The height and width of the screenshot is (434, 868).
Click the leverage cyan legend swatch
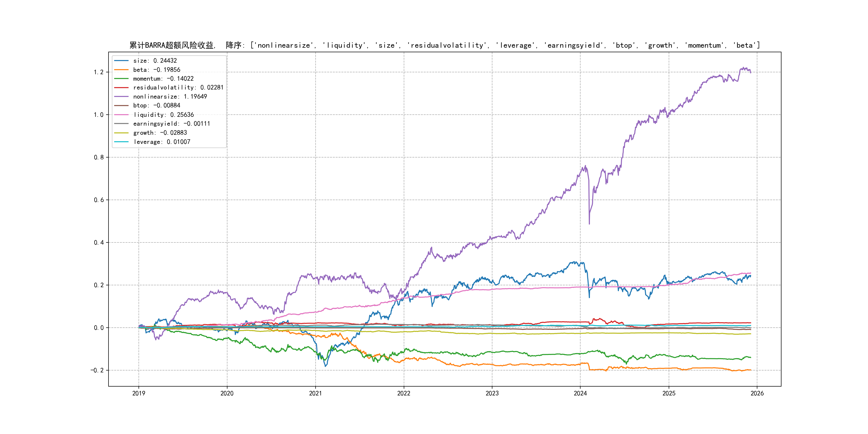(121, 142)
